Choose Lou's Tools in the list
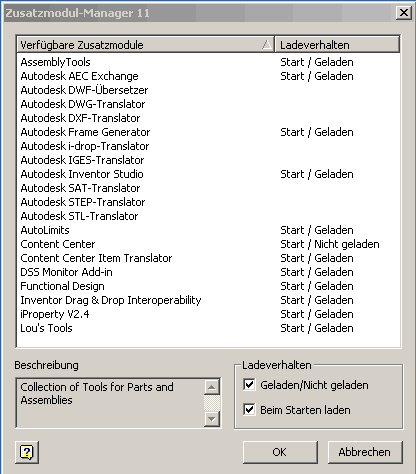This screenshot has width=416, height=474. pyautogui.click(x=46, y=328)
